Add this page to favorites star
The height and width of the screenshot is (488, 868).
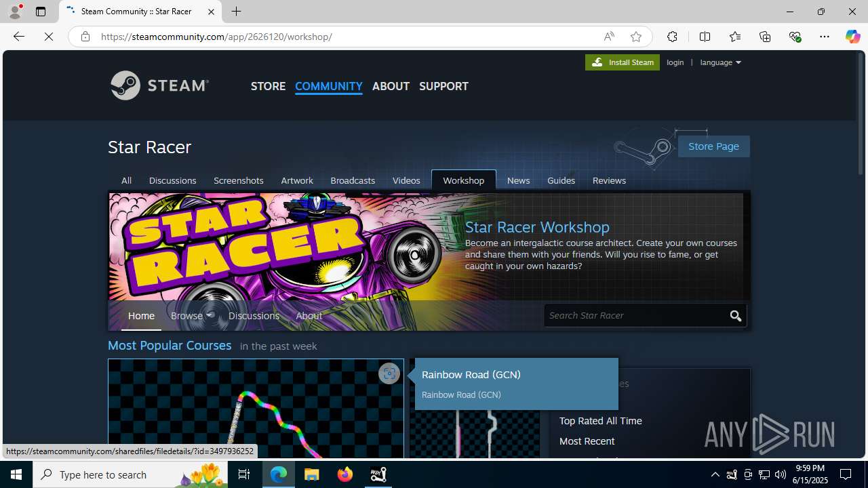(x=635, y=37)
